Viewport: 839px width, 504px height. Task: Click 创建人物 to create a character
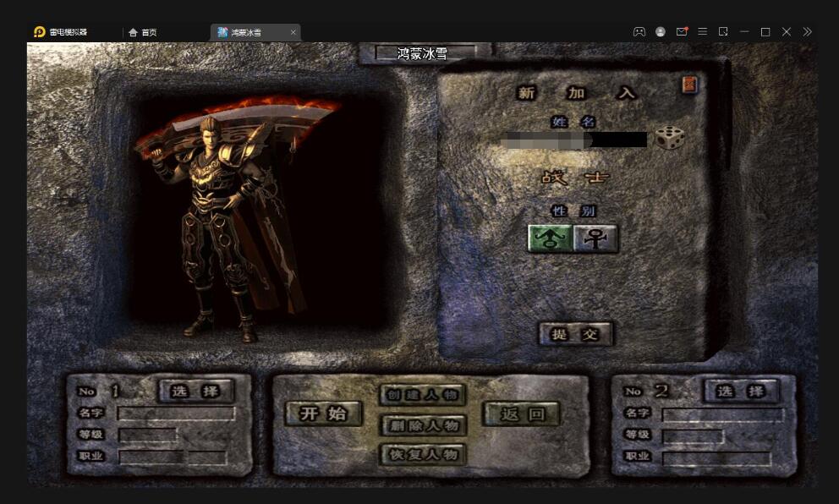422,395
